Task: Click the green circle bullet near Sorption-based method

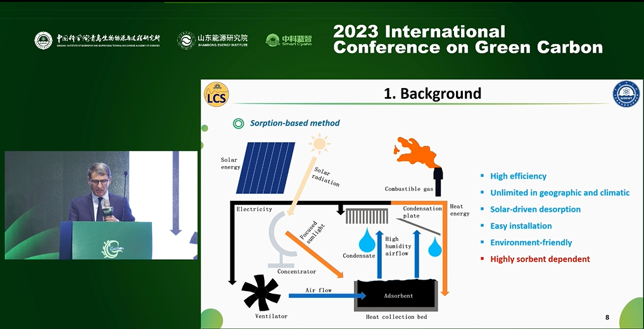Action: (x=238, y=123)
